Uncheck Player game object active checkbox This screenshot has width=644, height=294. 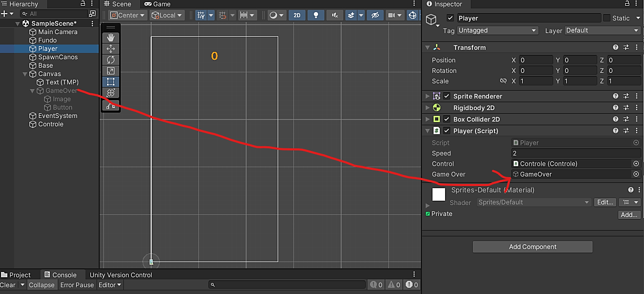[450, 18]
